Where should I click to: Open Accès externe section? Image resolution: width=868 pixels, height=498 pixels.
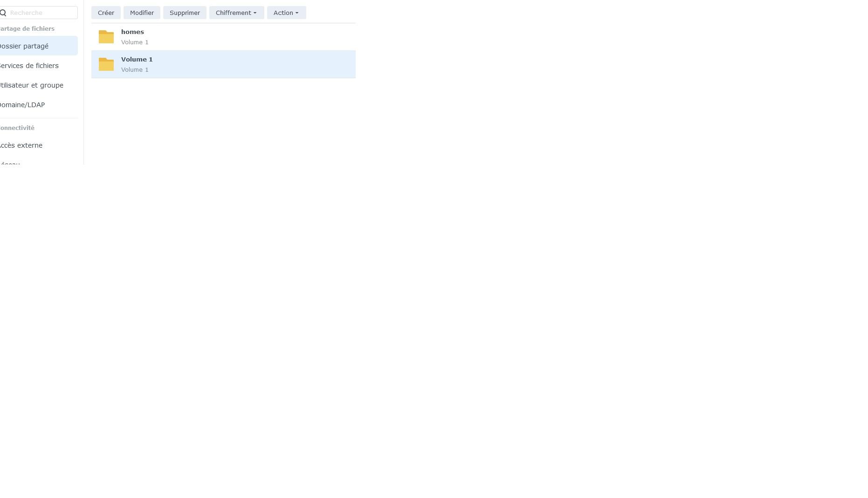[x=21, y=145]
